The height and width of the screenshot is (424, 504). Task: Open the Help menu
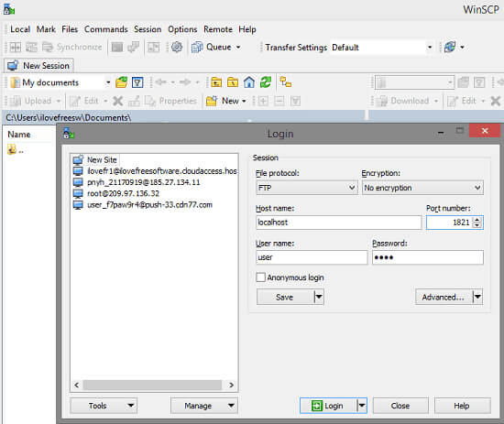tap(247, 29)
